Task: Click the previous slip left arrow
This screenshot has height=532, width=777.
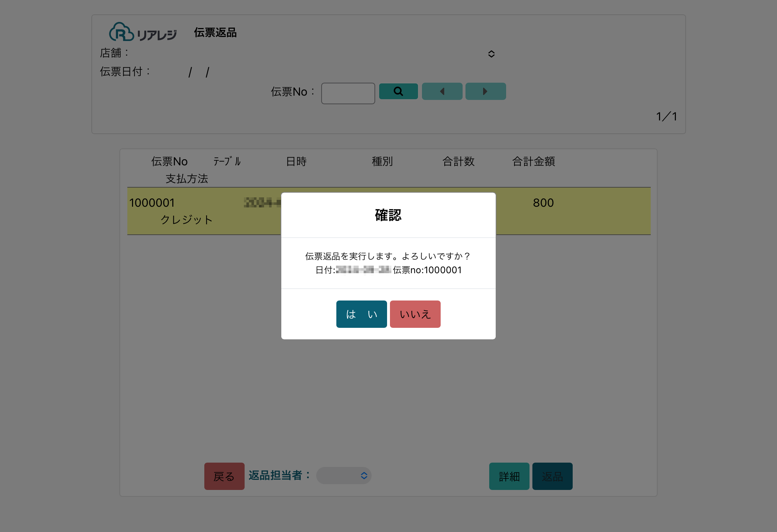Action: [x=442, y=91]
